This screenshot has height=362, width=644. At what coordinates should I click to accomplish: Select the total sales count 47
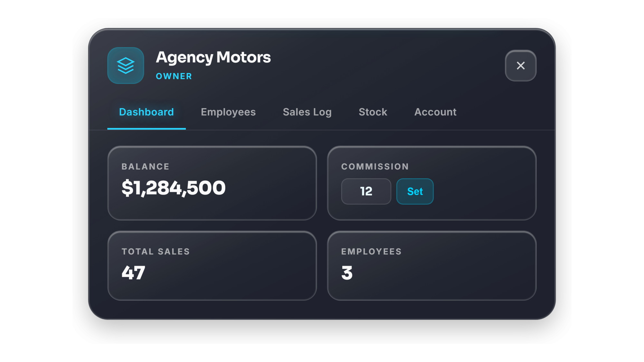pyautogui.click(x=133, y=273)
